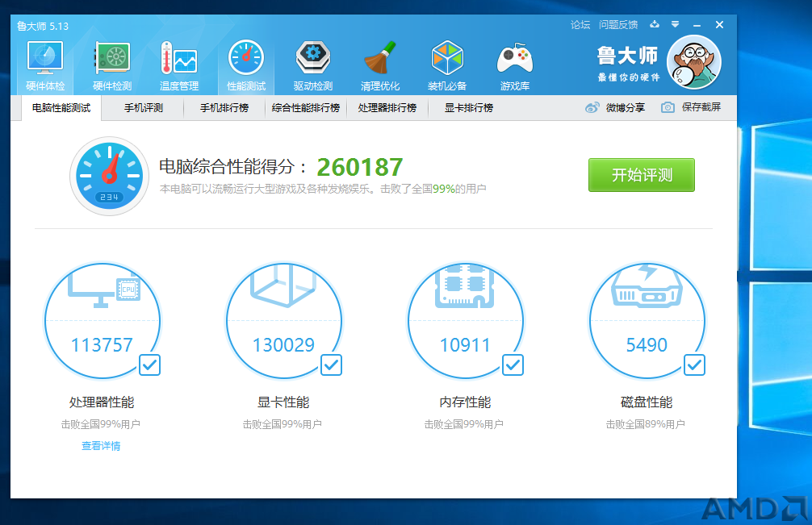The image size is (812, 525).
Task: Click the skin/theme icon in title bar
Action: click(x=655, y=24)
